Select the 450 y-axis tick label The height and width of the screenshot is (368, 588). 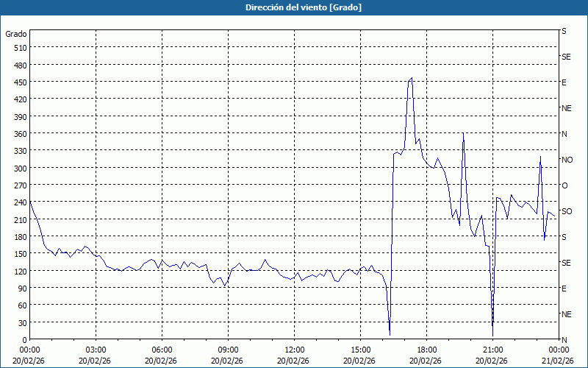[21, 82]
